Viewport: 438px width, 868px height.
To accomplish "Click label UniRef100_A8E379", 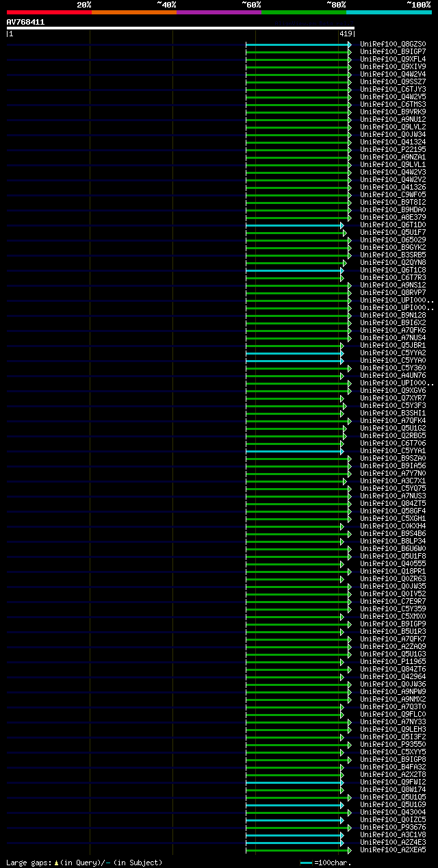I will point(393,217).
